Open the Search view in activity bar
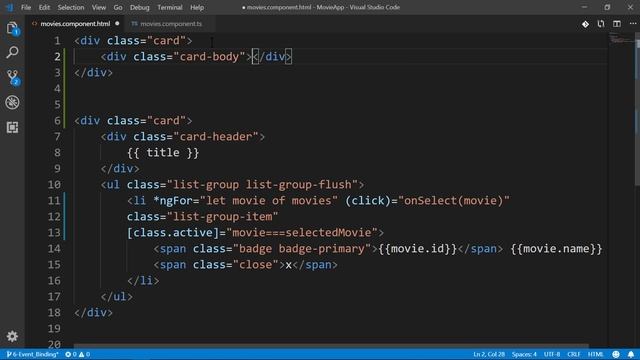The width and height of the screenshot is (640, 360). pyautogui.click(x=12, y=52)
